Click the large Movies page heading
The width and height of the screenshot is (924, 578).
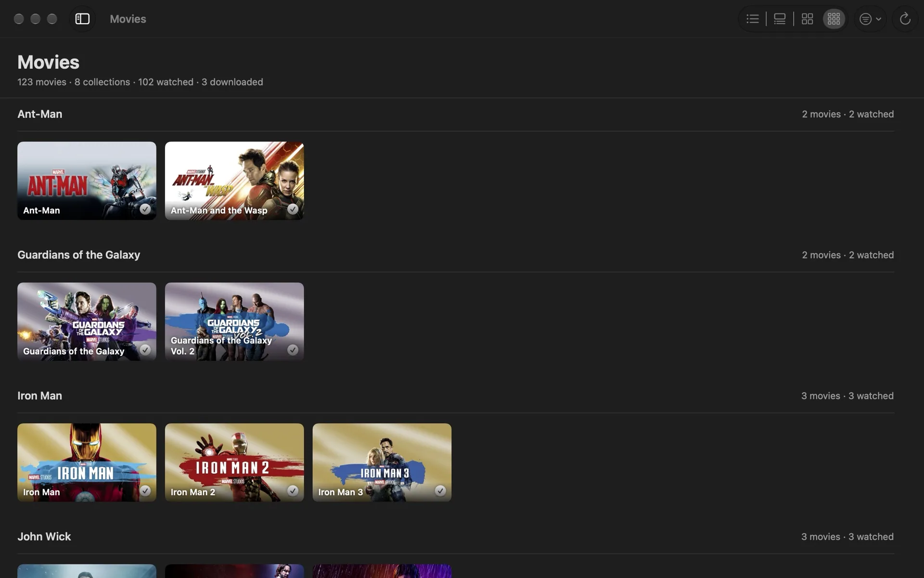coord(49,62)
